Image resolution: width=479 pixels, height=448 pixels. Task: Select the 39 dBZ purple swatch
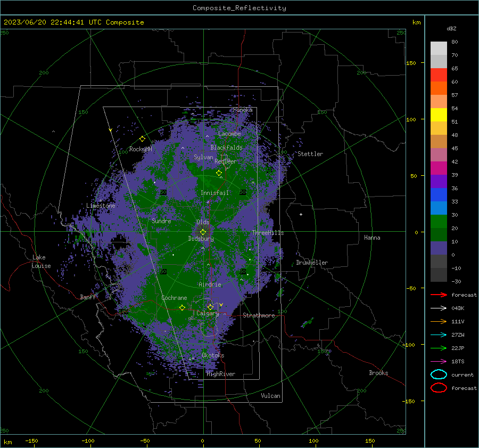pos(439,181)
